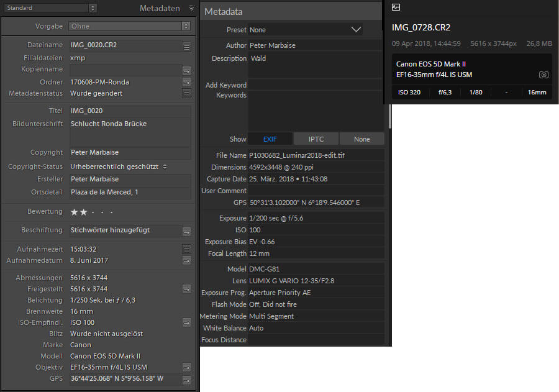Click the Beschriftung field Stichwörter hinzugefügt
Viewport: 559px width, 392px height.
tap(125, 230)
